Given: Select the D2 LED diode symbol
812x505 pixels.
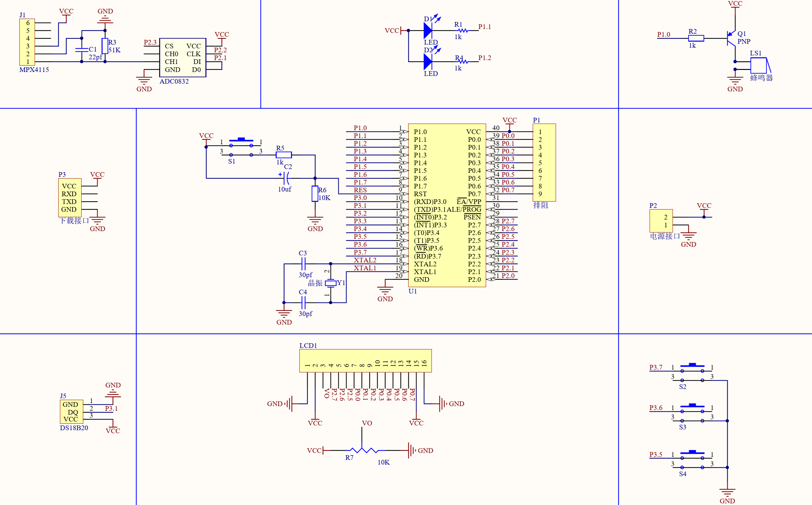Looking at the screenshot, I should tap(428, 62).
